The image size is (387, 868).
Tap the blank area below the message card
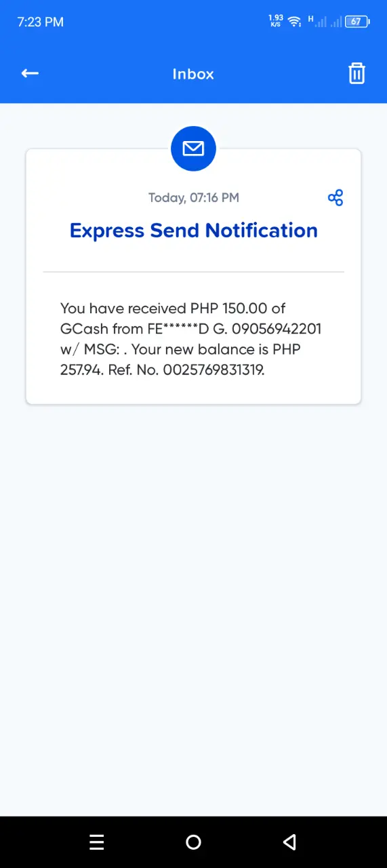(193, 610)
